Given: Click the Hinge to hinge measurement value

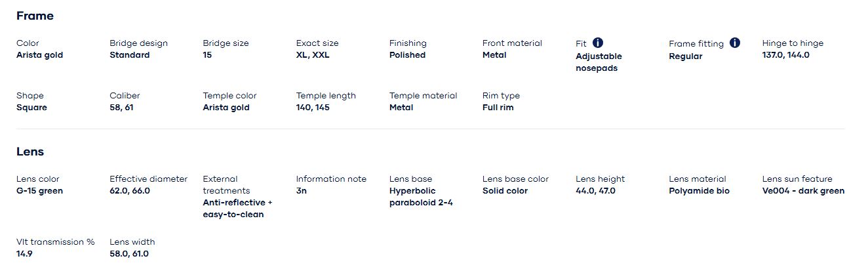Looking at the screenshot, I should [785, 55].
